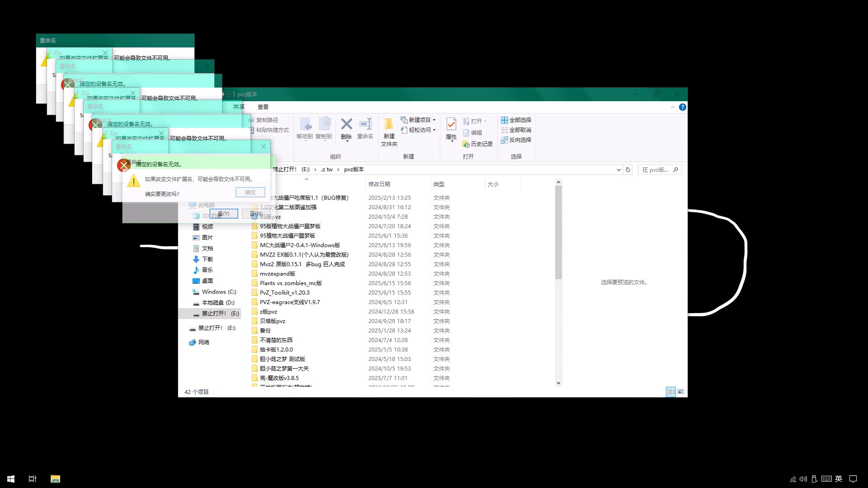
Task: Sort by Size (大小) column
Action: point(503,184)
